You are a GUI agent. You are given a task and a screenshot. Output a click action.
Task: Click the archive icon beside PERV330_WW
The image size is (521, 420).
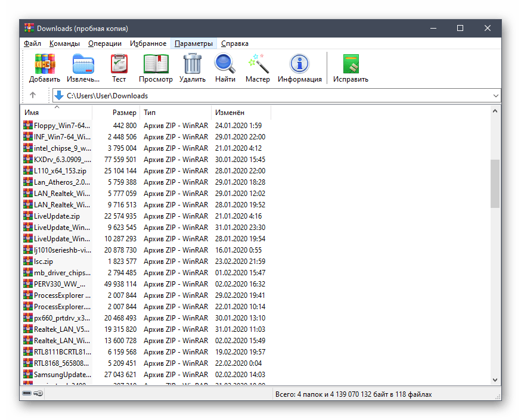point(28,284)
